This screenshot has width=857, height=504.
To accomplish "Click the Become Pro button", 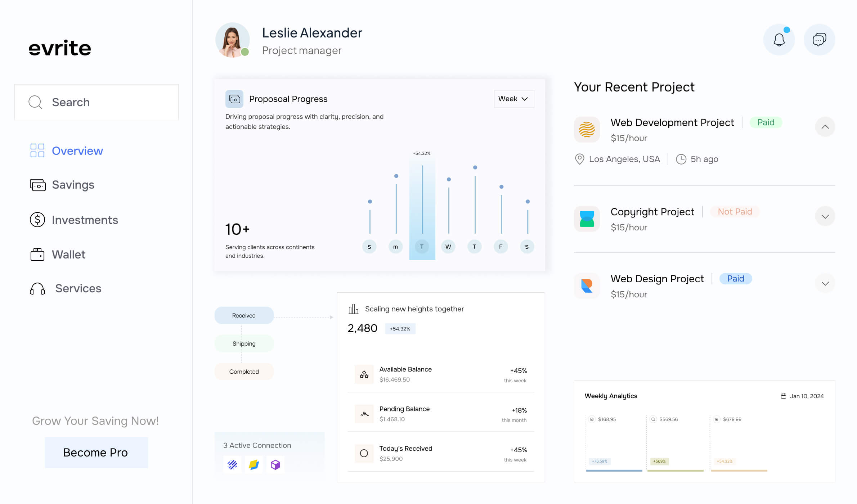I will [96, 453].
